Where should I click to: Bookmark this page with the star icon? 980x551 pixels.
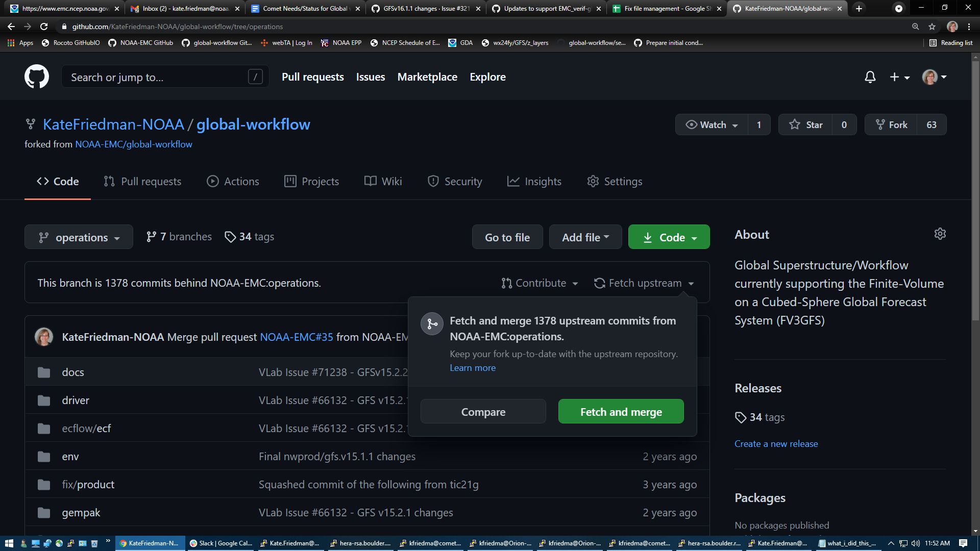[932, 27]
